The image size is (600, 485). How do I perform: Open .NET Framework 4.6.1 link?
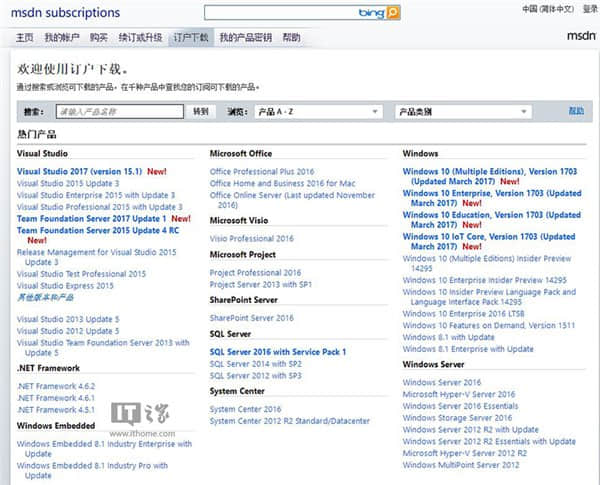coord(56,398)
